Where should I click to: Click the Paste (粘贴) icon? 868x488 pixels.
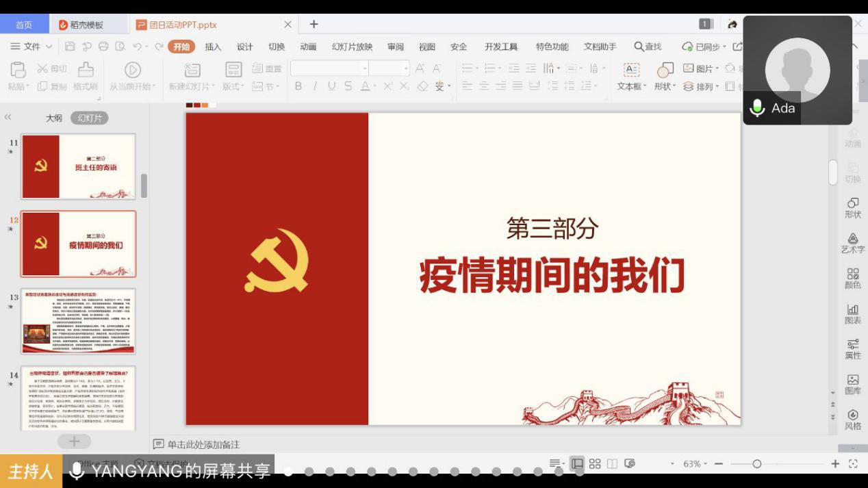18,69
